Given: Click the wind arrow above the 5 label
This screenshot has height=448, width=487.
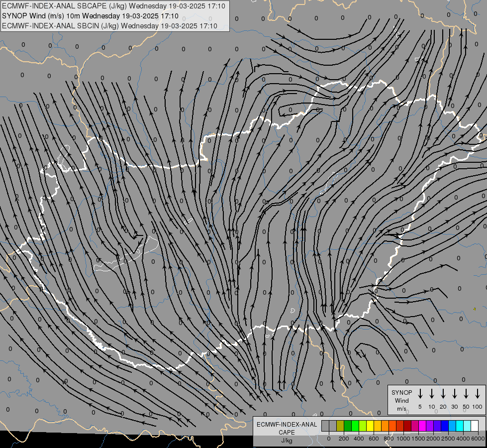Looking at the screenshot, I should pyautogui.click(x=420, y=394).
